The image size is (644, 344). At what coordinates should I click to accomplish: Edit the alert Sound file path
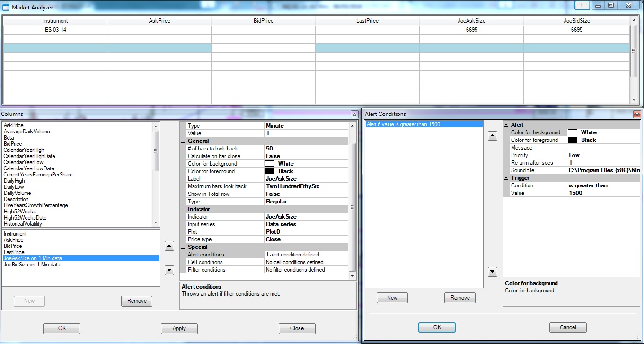click(x=603, y=170)
